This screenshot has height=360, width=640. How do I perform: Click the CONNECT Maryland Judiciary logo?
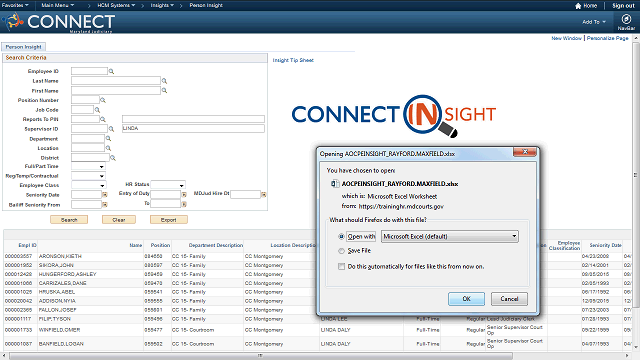(58, 22)
